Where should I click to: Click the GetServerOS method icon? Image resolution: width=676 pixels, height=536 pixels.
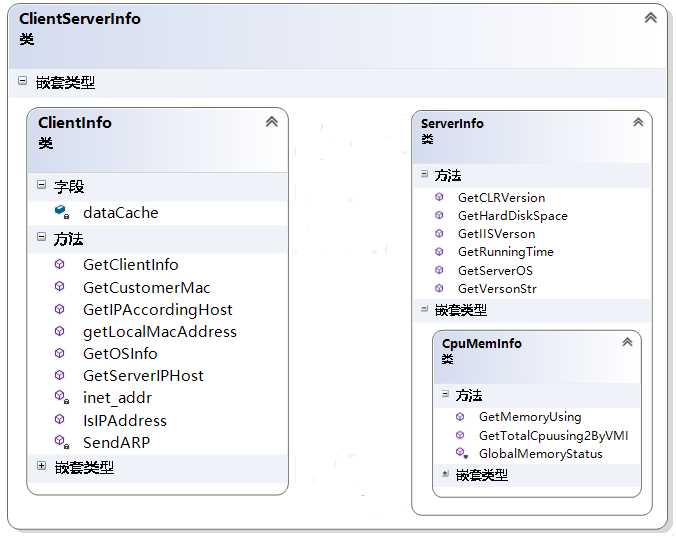[439, 270]
